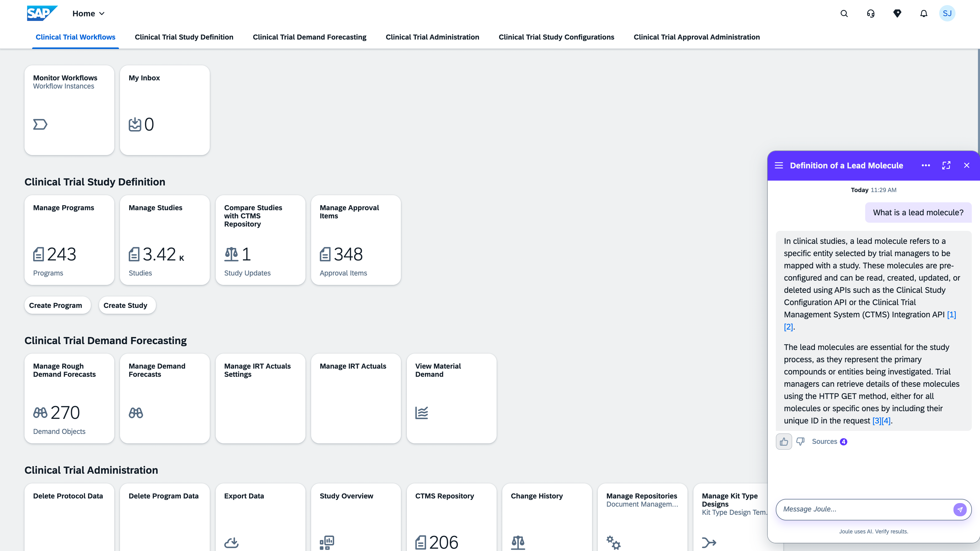
Task: Expand the Home dropdown chevron
Action: coord(102,14)
